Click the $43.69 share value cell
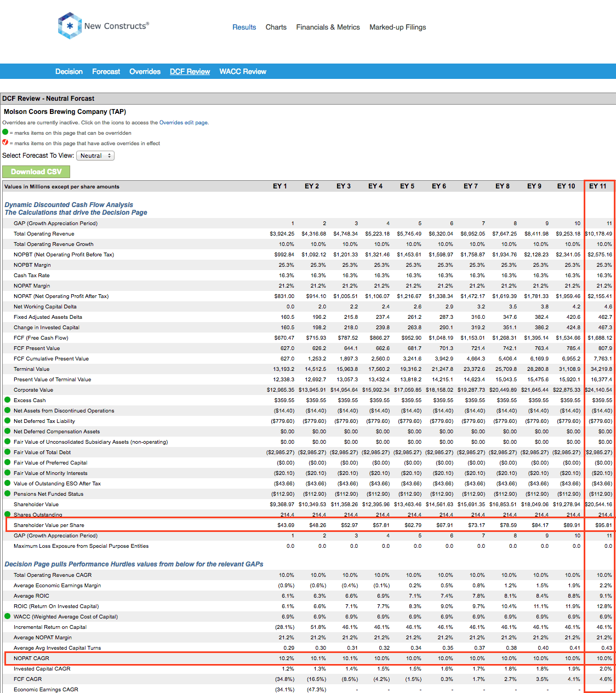Screen dimensions: 616x693 pos(286,525)
